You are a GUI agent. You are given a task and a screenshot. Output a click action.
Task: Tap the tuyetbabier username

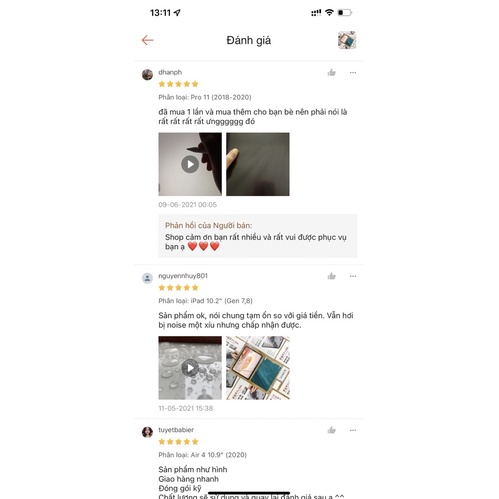pyautogui.click(x=176, y=430)
